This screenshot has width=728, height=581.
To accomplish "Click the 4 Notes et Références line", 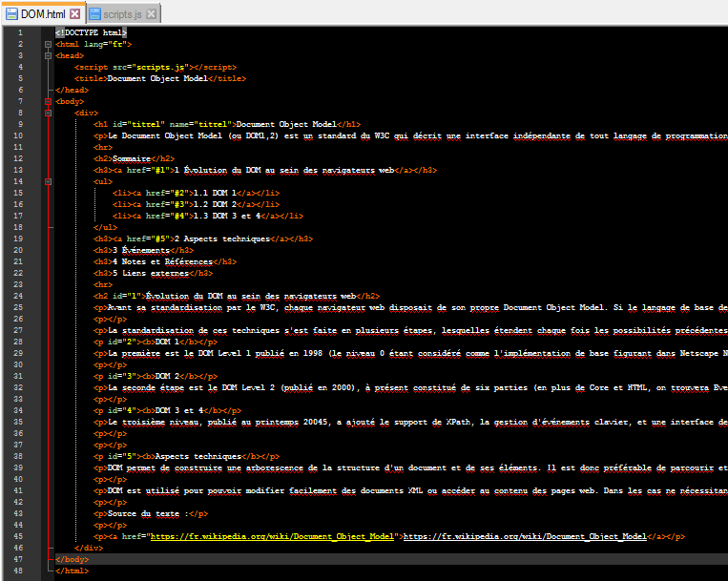I will 165,261.
